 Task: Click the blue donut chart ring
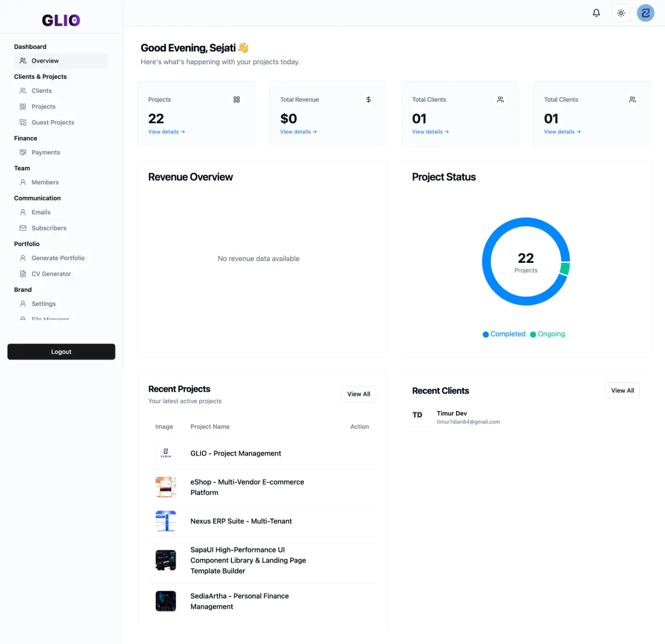click(486, 262)
